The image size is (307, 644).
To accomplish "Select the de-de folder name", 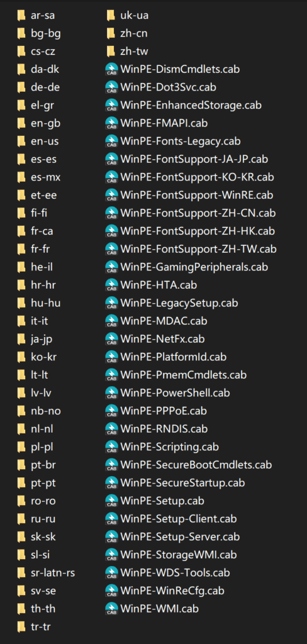I will coord(45,87).
